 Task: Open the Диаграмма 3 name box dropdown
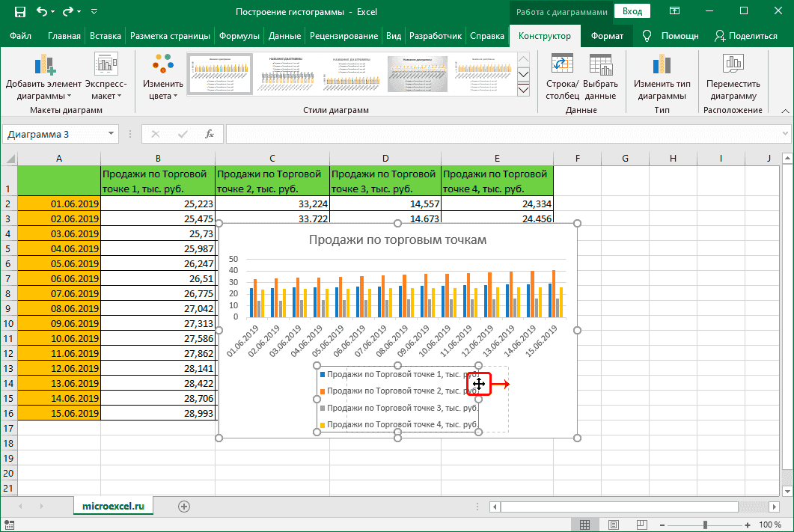pyautogui.click(x=112, y=134)
